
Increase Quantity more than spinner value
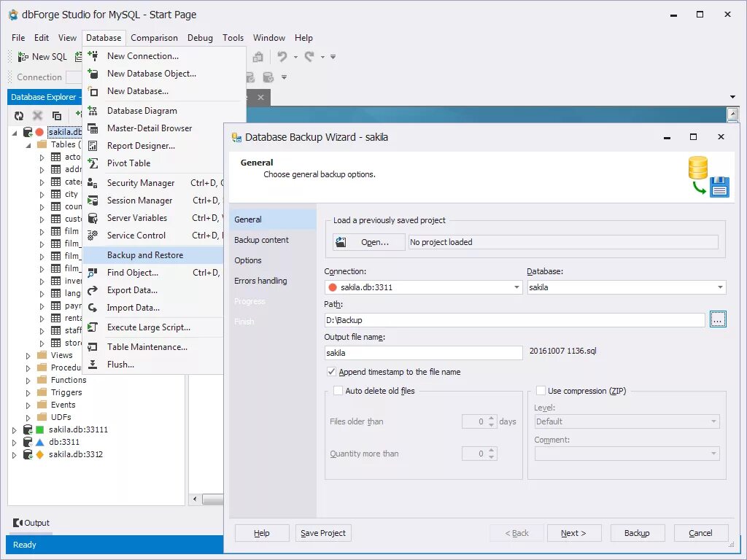tap(492, 450)
